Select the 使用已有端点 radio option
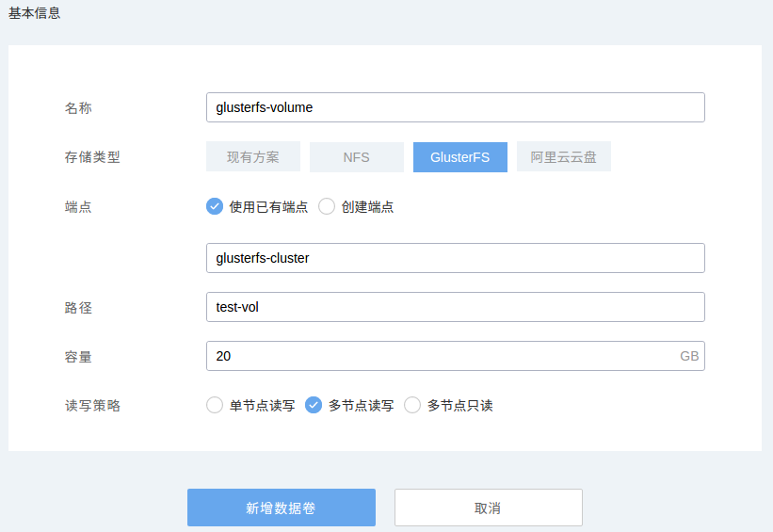Screen dimensions: 773x532 tap(215, 207)
